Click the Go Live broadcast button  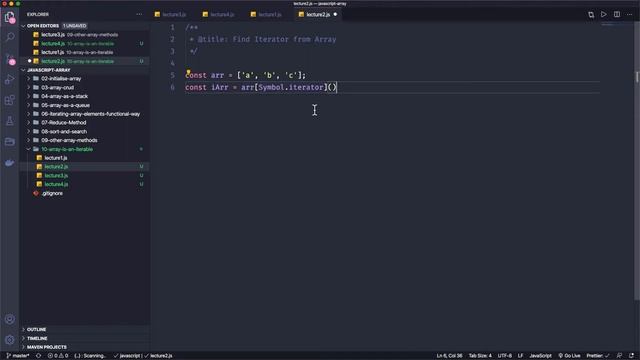tap(569, 356)
